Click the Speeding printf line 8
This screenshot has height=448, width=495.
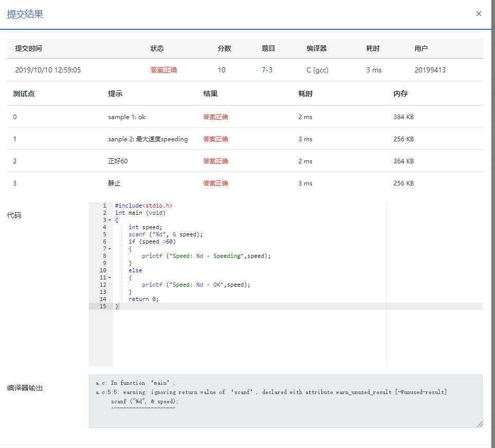pyautogui.click(x=206, y=256)
